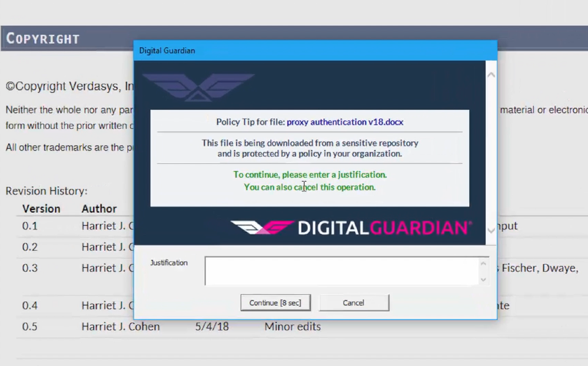The height and width of the screenshot is (366, 588).
Task: Select file name proxy authentication v18.docx
Action: [345, 122]
